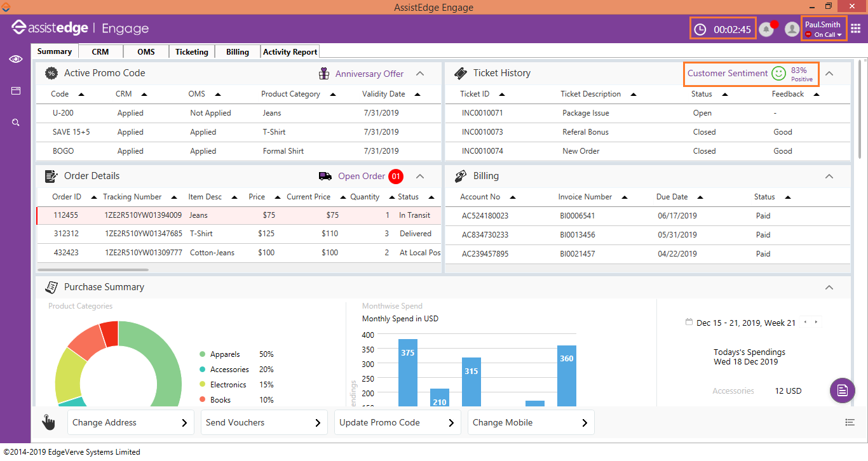Select order row 112455
Viewport: 868px width, 461px height.
(239, 216)
